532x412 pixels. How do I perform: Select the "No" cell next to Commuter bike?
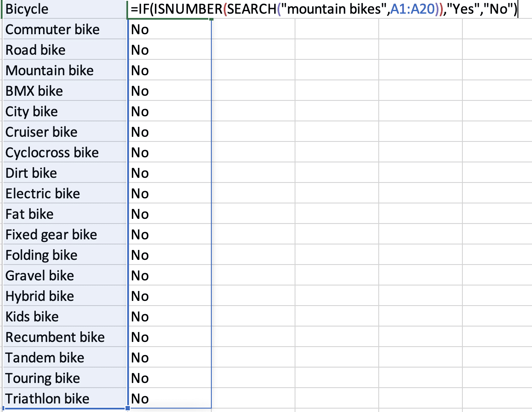pyautogui.click(x=169, y=29)
